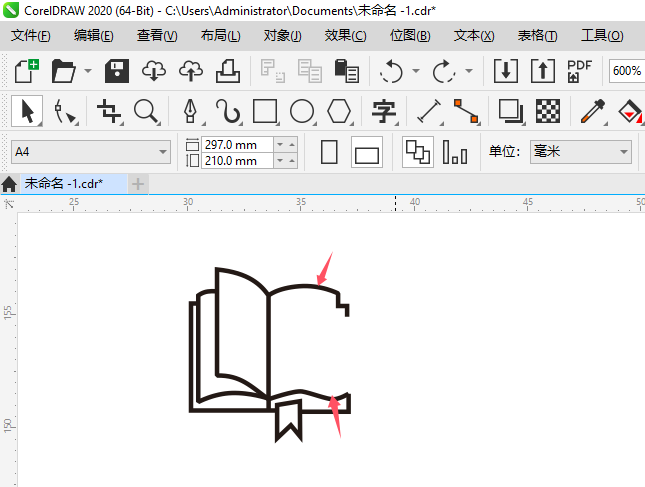Open from cloud download icon

[x=154, y=71]
